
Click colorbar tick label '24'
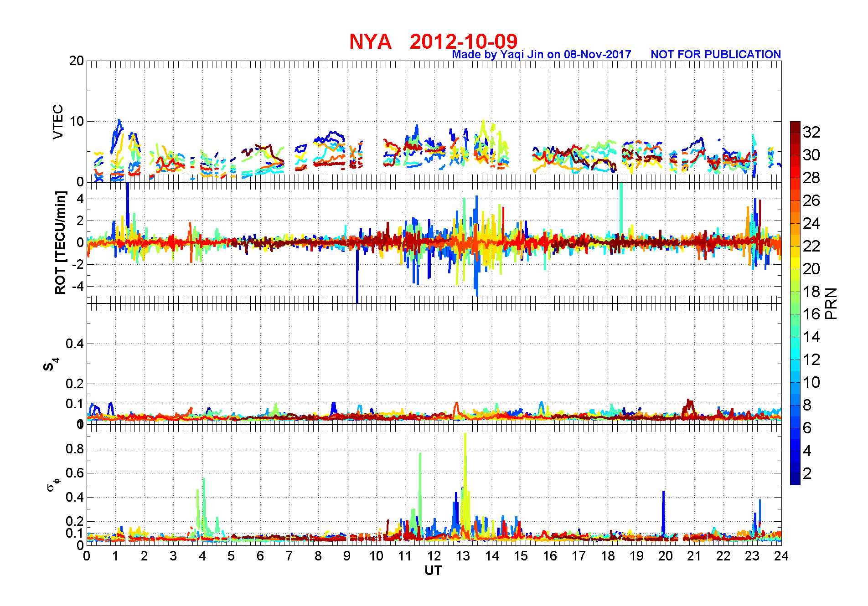811,223
